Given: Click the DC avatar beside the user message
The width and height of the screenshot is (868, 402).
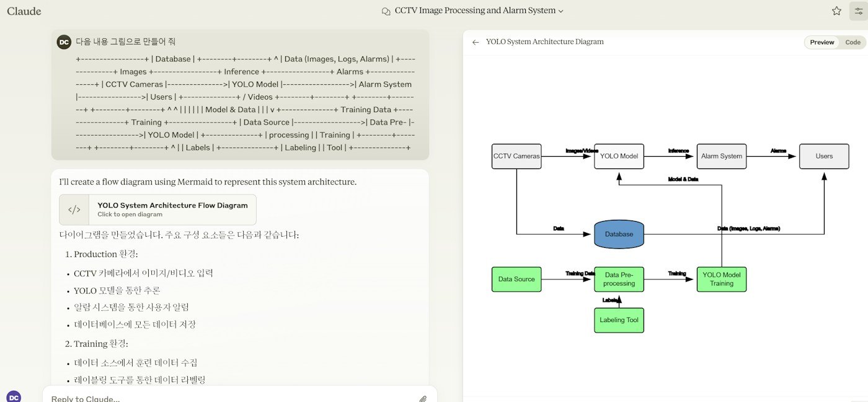Looking at the screenshot, I should point(63,42).
